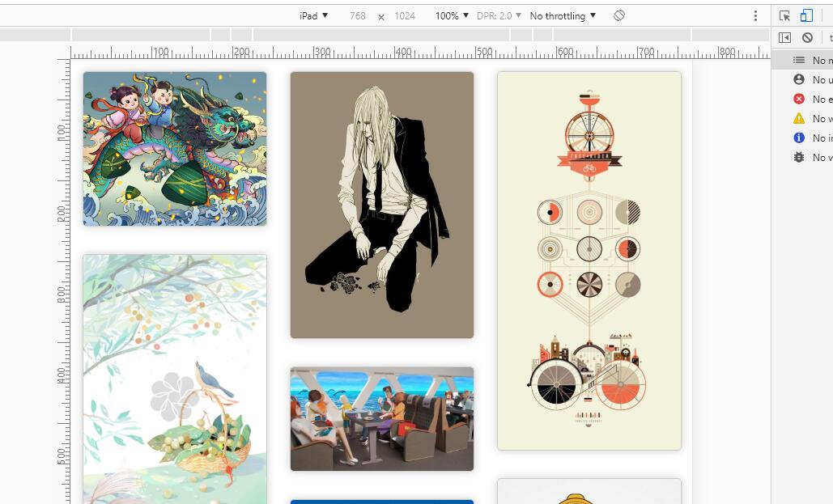Image resolution: width=833 pixels, height=504 pixels.
Task: Activate the inspect element picker icon
Action: coord(784,16)
